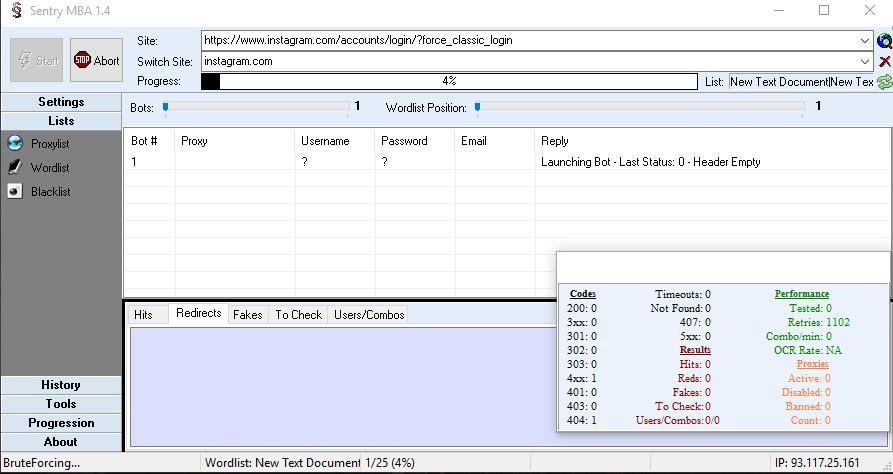Open Proxylist via its globe icon
Screen dimensions: 893x474
[x=15, y=143]
